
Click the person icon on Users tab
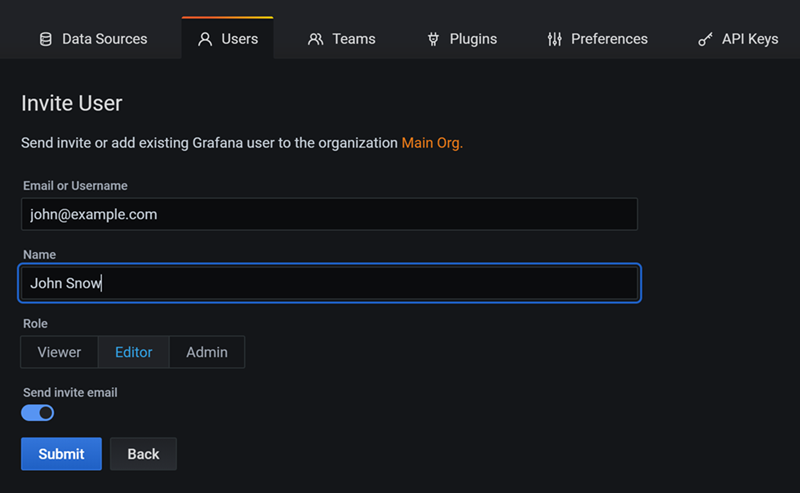[205, 39]
